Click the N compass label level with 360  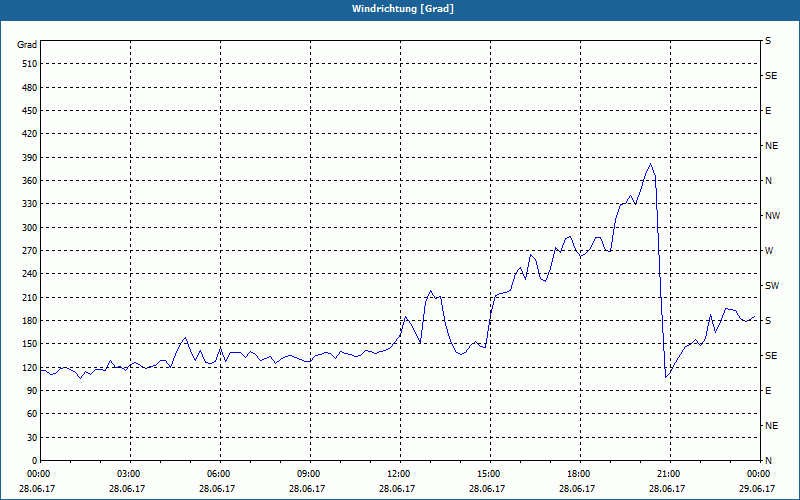pyautogui.click(x=768, y=181)
